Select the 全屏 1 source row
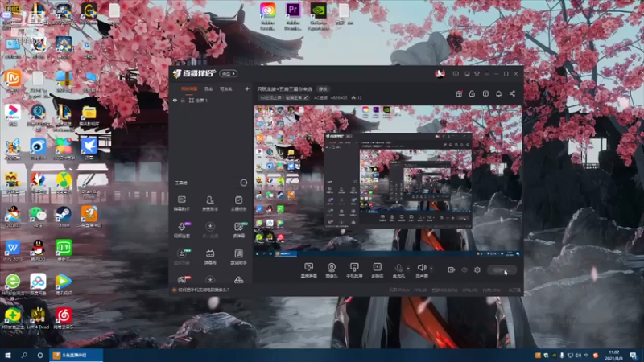The height and width of the screenshot is (362, 644). pyautogui.click(x=211, y=100)
